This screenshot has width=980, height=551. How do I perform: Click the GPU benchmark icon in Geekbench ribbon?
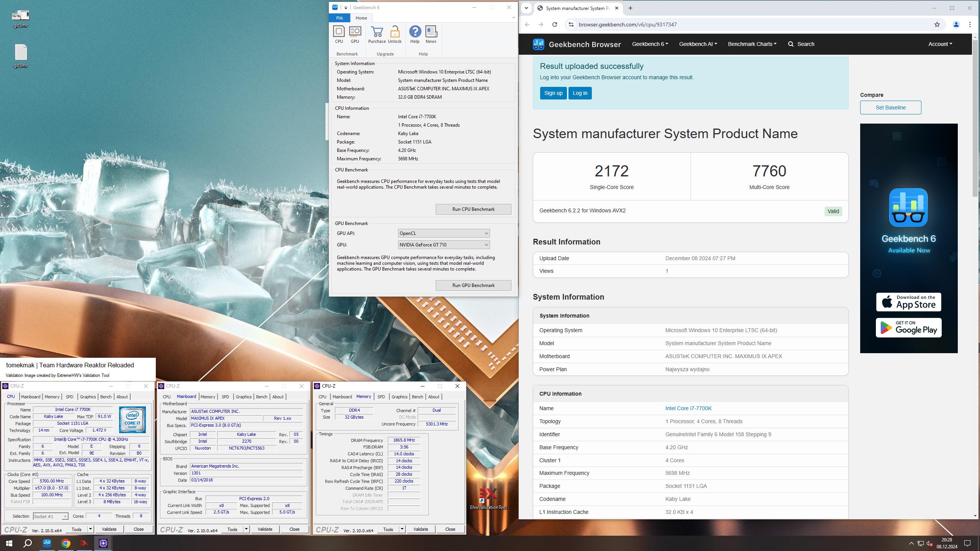355,34
